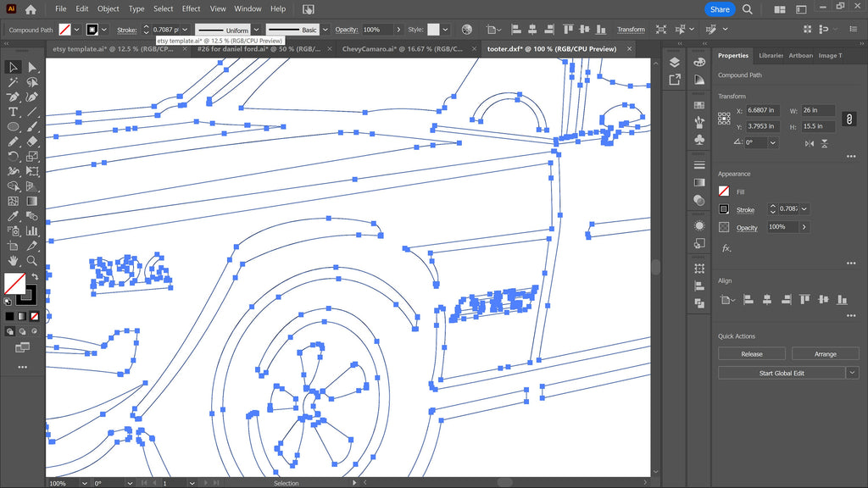Click the Start Global Edit button

pos(782,373)
